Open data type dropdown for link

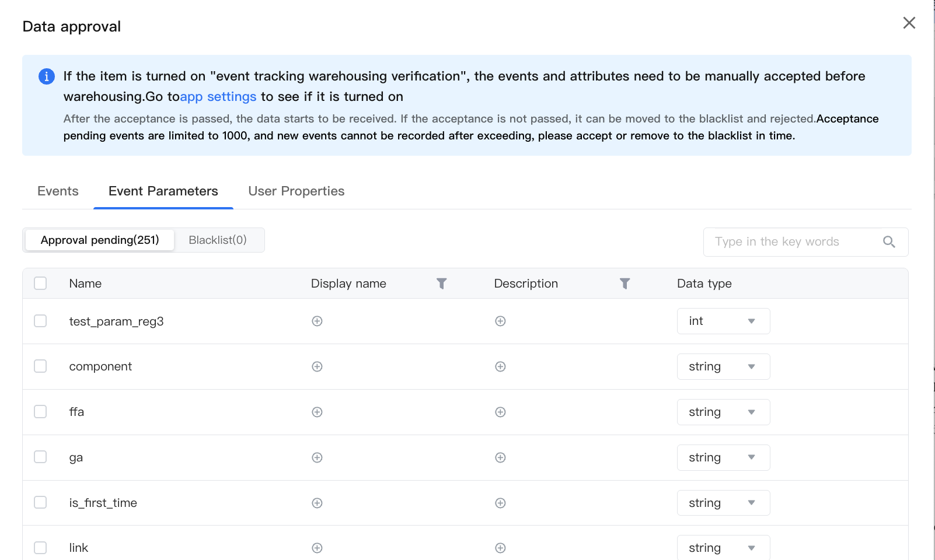coord(723,548)
